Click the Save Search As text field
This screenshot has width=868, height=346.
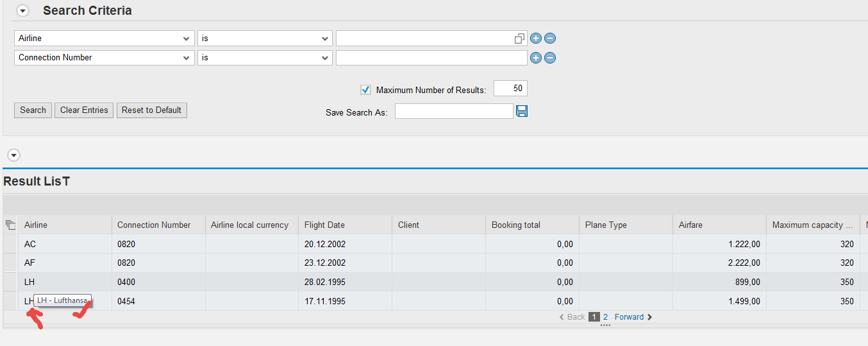point(454,112)
